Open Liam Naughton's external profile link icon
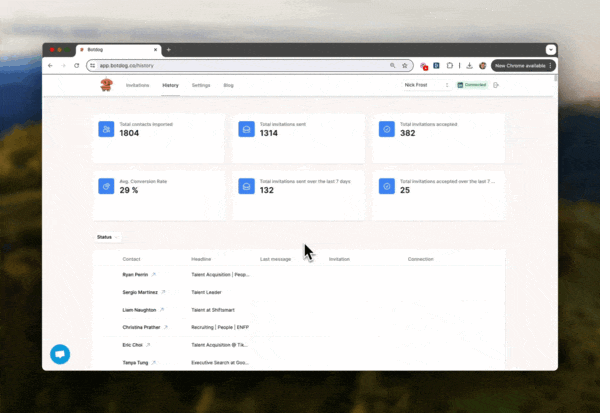The image size is (610, 420). (x=162, y=310)
